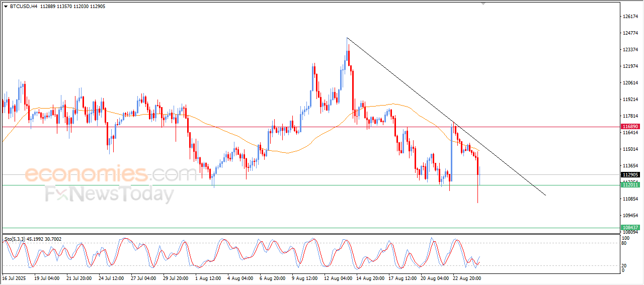Click the 19 Jul 04:00 time label
The width and height of the screenshot is (644, 285).
tap(47, 277)
